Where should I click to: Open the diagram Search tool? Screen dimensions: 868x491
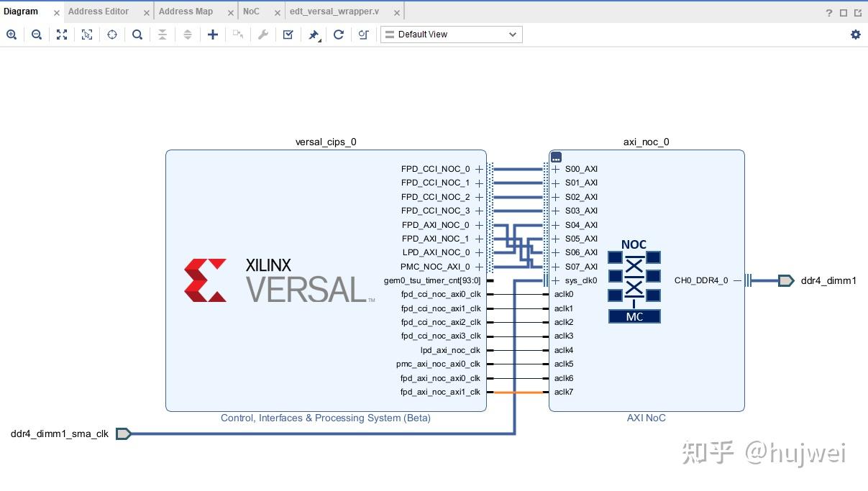point(137,34)
